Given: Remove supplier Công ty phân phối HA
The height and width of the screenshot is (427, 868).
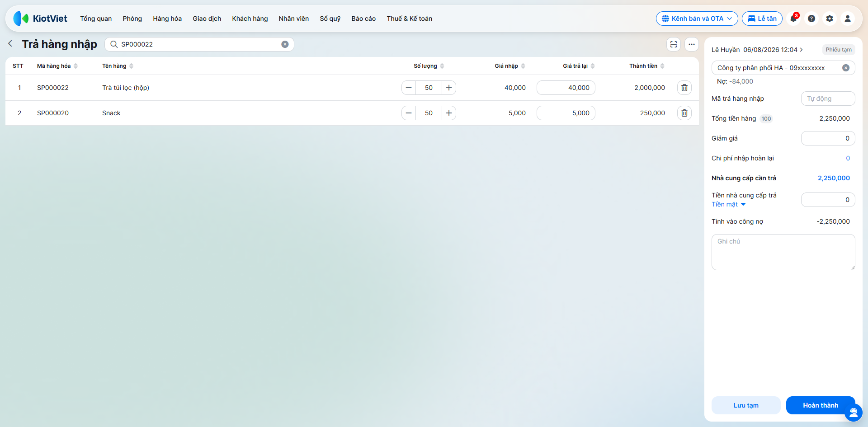Looking at the screenshot, I should pyautogui.click(x=846, y=68).
